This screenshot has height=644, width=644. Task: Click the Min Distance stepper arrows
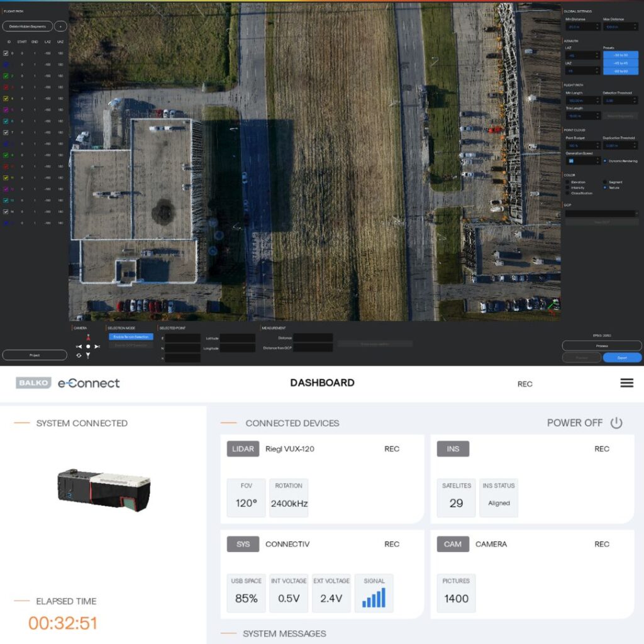pos(597,27)
